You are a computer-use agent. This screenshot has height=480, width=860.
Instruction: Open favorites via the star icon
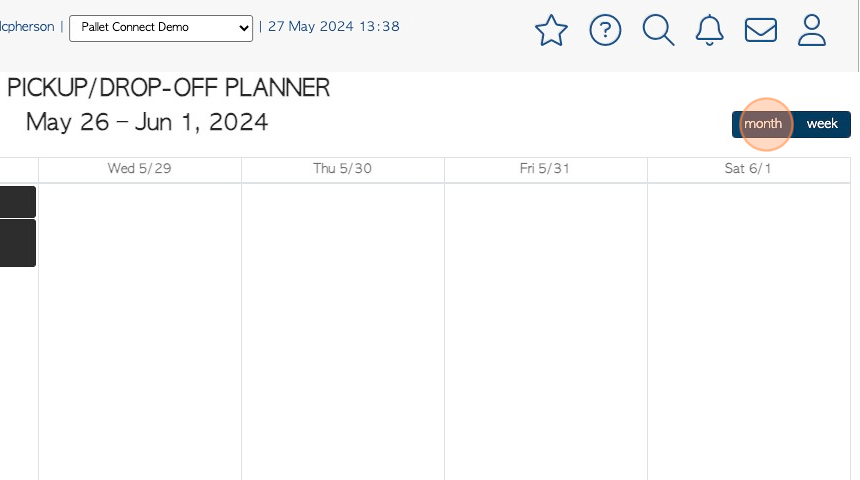551,30
